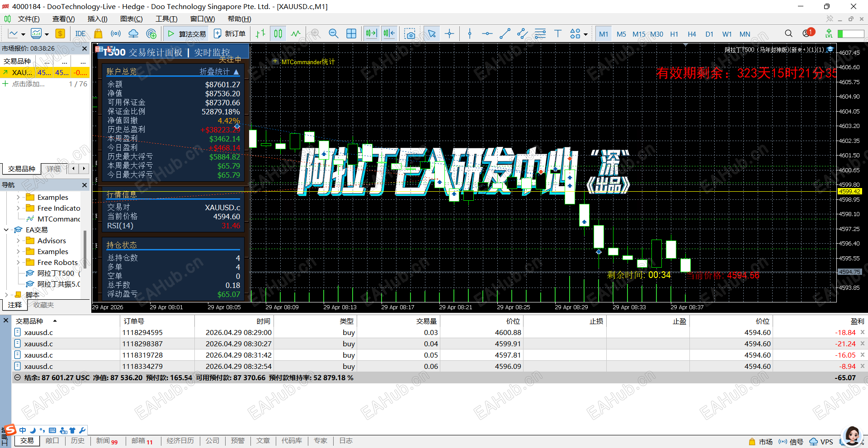Draw a vertical line on the chart

pos(470,34)
